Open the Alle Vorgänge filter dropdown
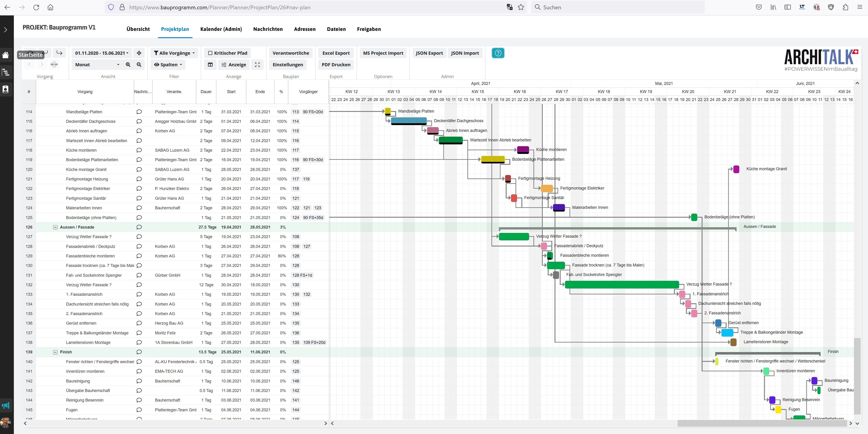 point(174,53)
